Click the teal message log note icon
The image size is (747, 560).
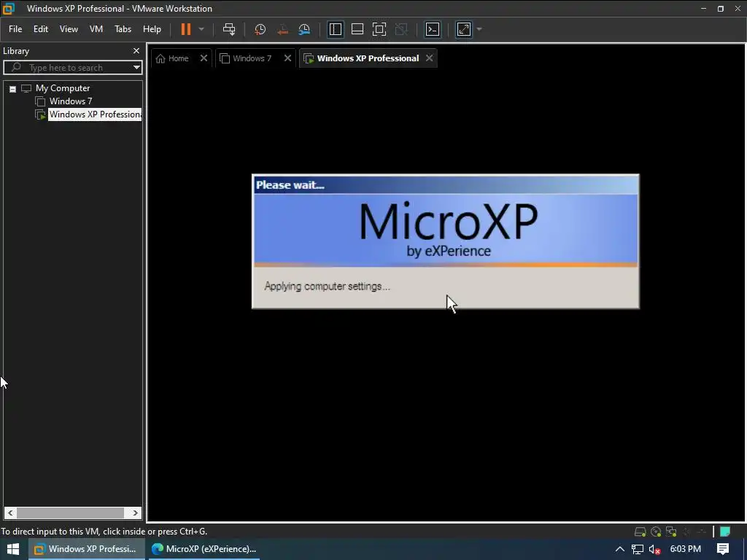coord(725,532)
